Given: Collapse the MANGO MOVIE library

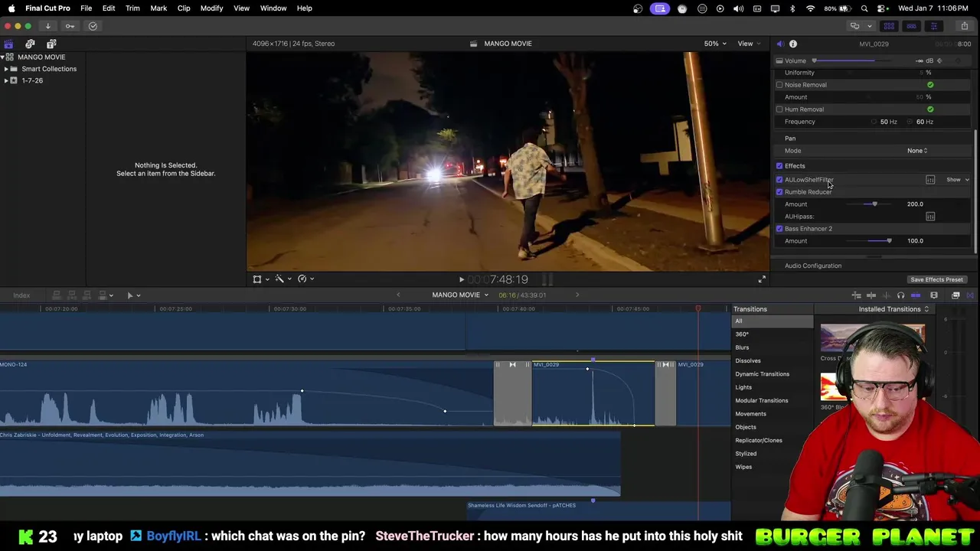Looking at the screenshot, I should tap(2, 57).
